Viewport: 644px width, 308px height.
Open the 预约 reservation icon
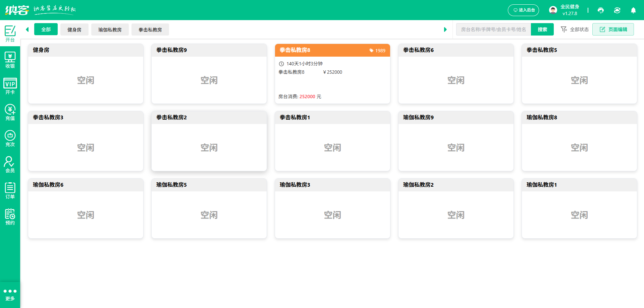tap(10, 217)
